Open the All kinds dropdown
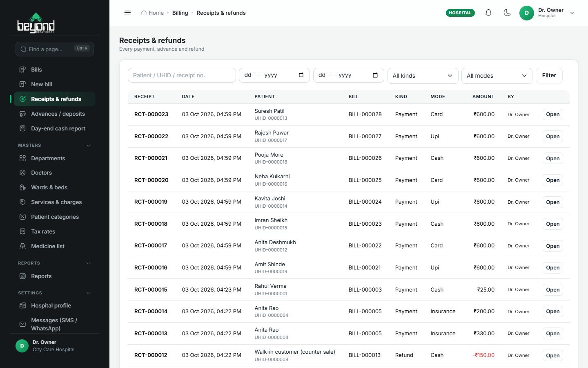This screenshot has width=588, height=368. 423,76
